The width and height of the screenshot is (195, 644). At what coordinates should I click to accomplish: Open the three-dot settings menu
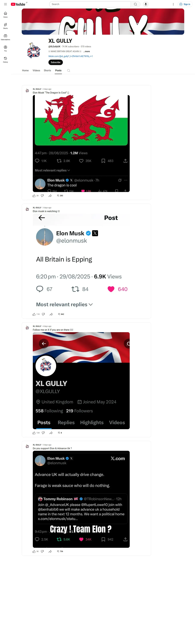click(x=173, y=4)
